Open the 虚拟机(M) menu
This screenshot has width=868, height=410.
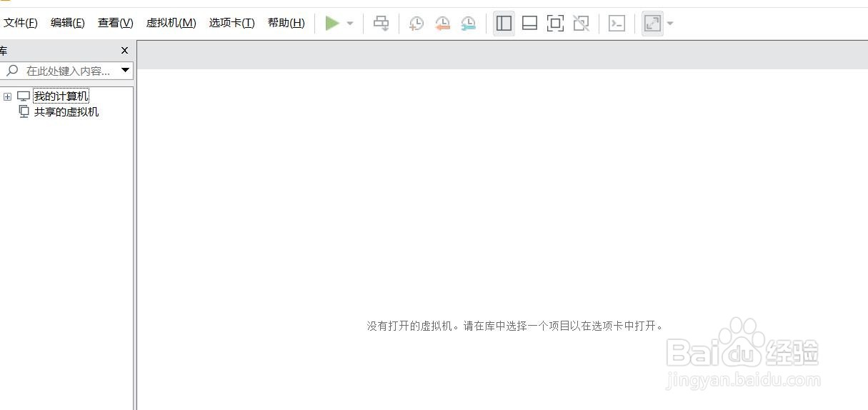171,23
